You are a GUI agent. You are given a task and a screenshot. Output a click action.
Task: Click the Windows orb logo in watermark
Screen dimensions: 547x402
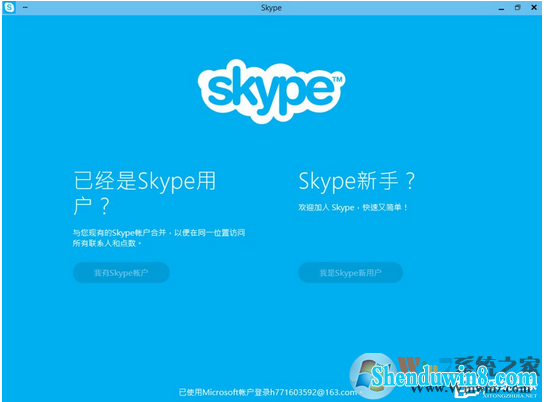[x=372, y=375]
